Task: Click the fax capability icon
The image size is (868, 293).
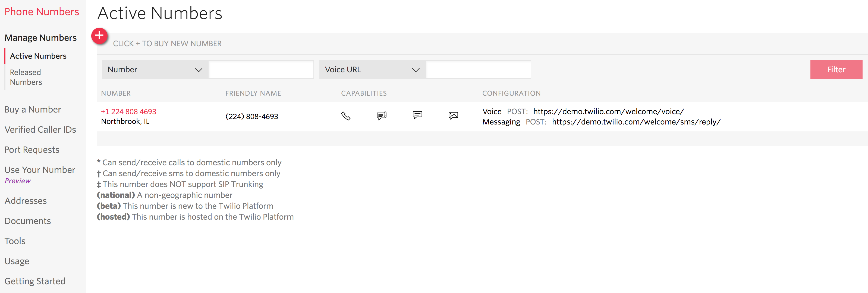Action: tap(381, 116)
